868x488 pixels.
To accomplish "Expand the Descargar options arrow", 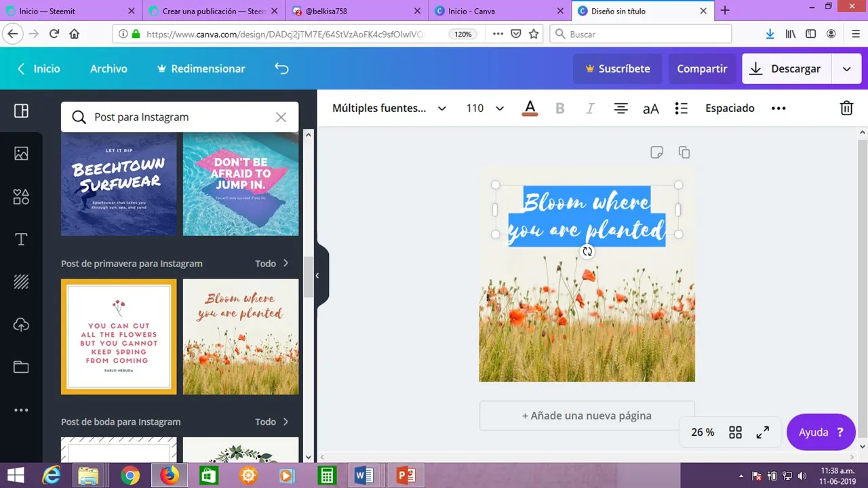I will [x=846, y=68].
